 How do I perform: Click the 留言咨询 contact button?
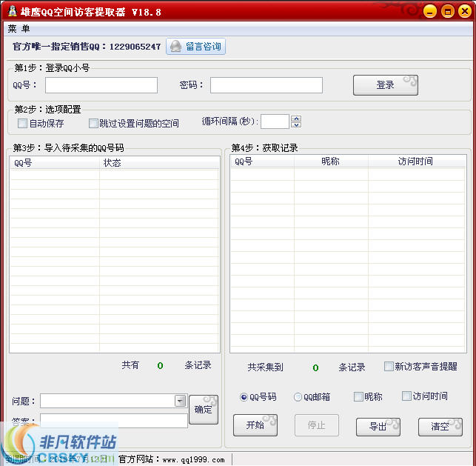click(x=195, y=47)
